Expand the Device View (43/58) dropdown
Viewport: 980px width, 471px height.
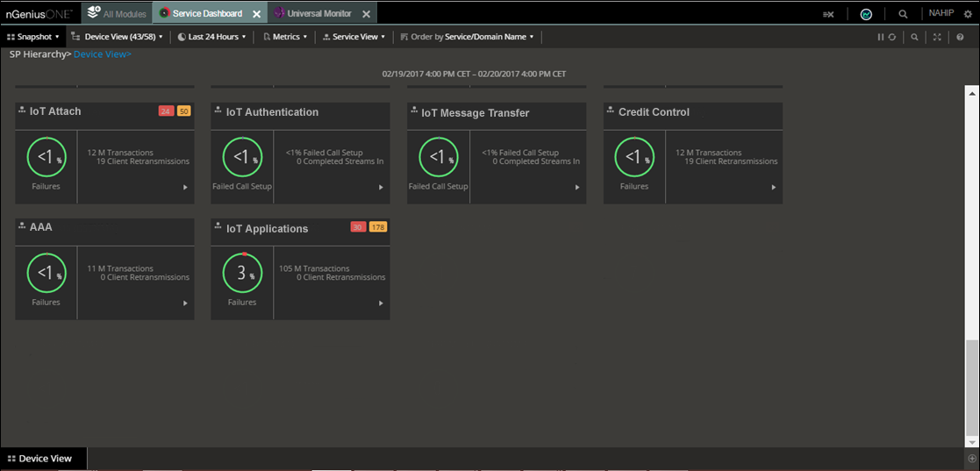(x=118, y=37)
